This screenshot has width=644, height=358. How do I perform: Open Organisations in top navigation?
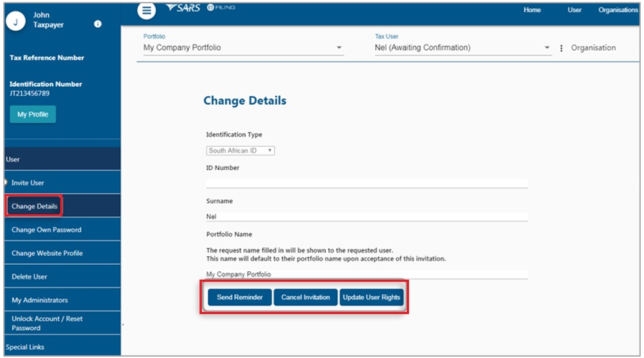pos(618,10)
